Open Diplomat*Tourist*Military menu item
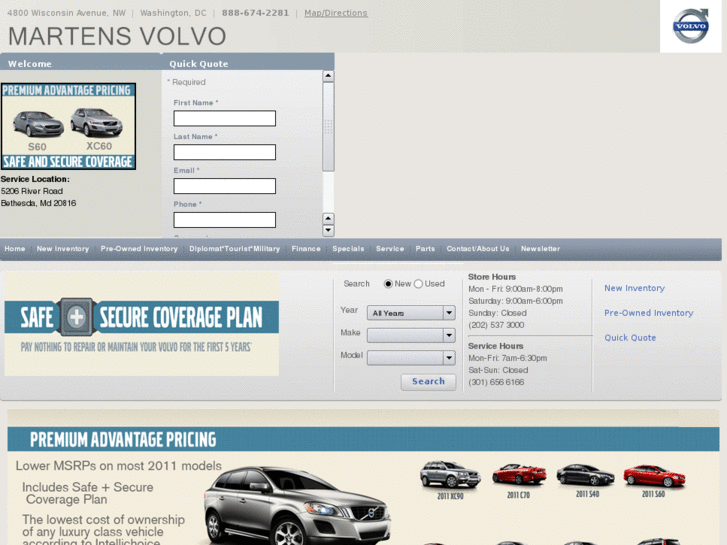 (235, 249)
